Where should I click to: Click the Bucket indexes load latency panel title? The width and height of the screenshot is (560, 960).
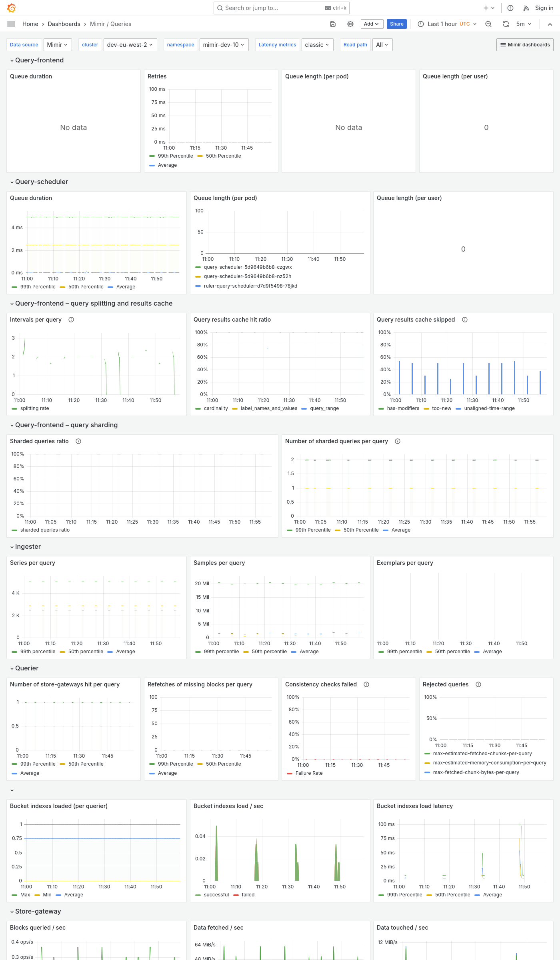pyautogui.click(x=415, y=806)
